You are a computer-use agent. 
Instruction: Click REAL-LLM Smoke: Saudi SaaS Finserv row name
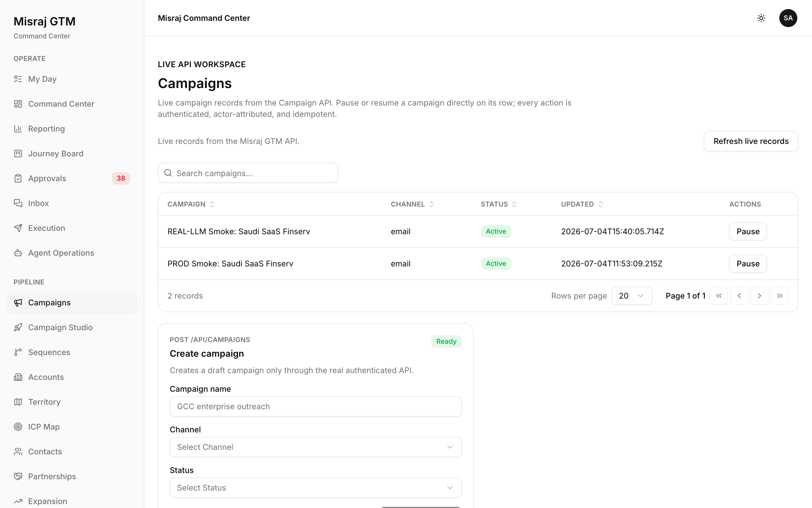coord(239,231)
